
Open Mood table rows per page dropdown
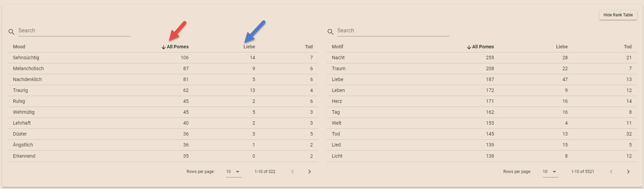(233, 172)
